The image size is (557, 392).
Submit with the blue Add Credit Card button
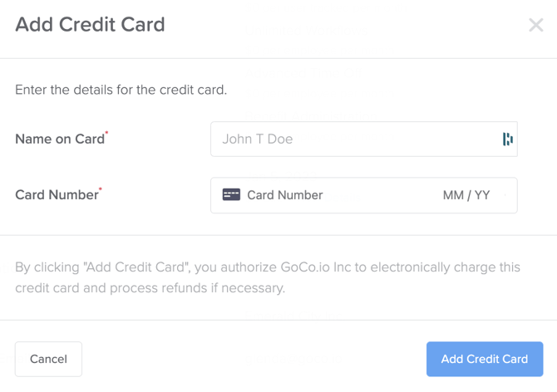[x=485, y=359]
